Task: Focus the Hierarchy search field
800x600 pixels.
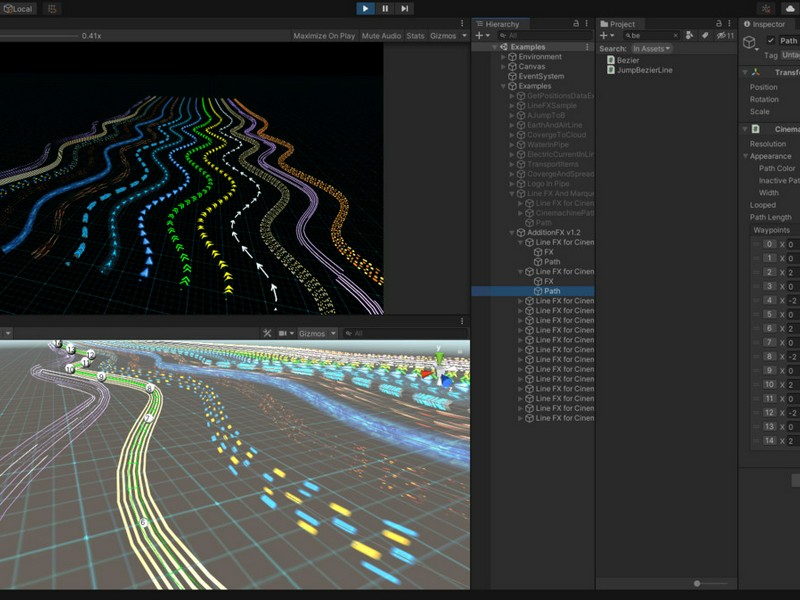Action: [544, 35]
